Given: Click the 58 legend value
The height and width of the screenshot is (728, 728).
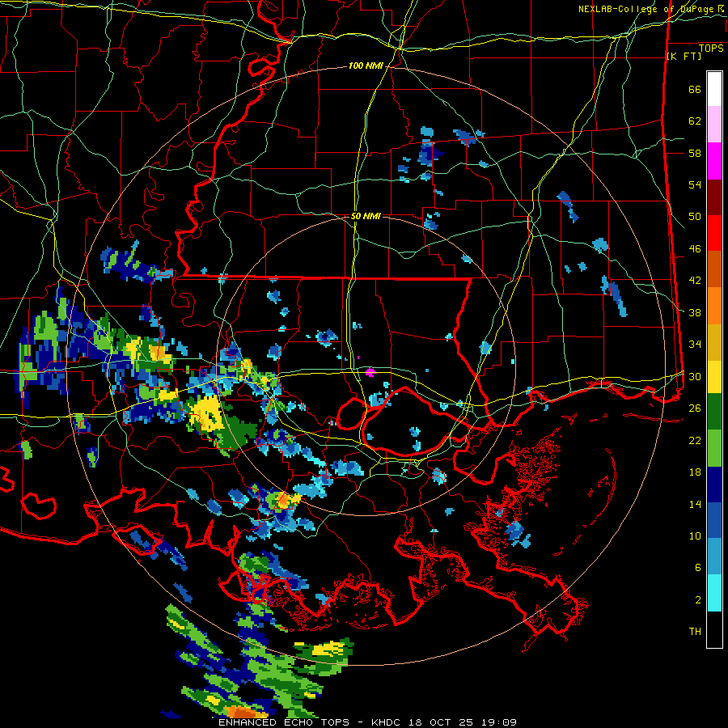Looking at the screenshot, I should 695,153.
